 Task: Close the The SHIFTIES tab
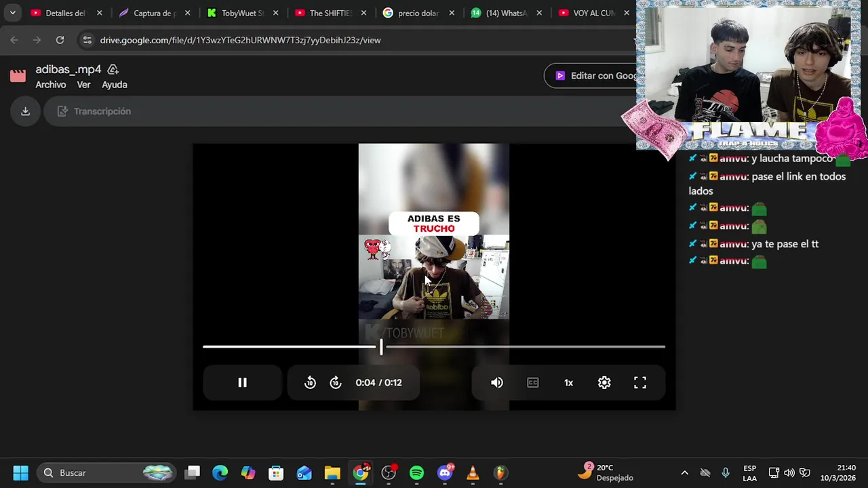(x=363, y=13)
